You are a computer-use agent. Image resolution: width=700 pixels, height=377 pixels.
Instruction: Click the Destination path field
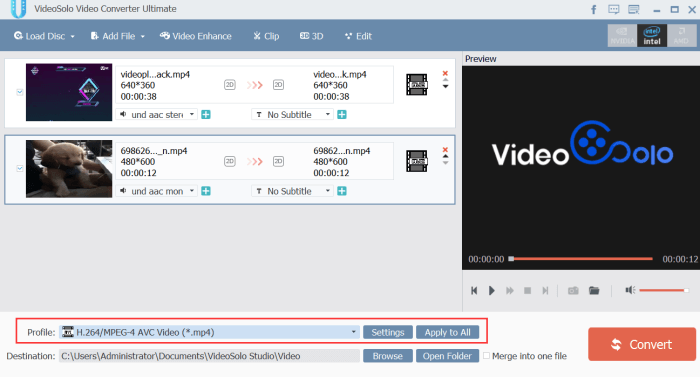pyautogui.click(x=209, y=356)
